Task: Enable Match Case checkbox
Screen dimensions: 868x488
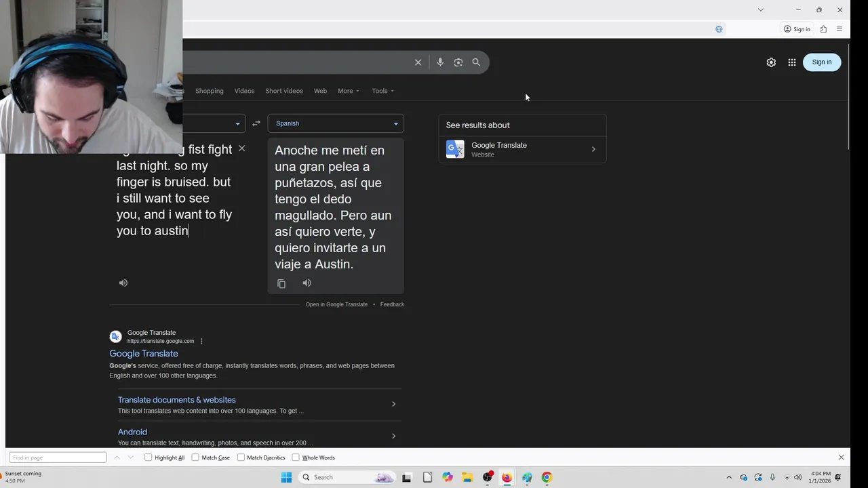Action: pos(195,457)
